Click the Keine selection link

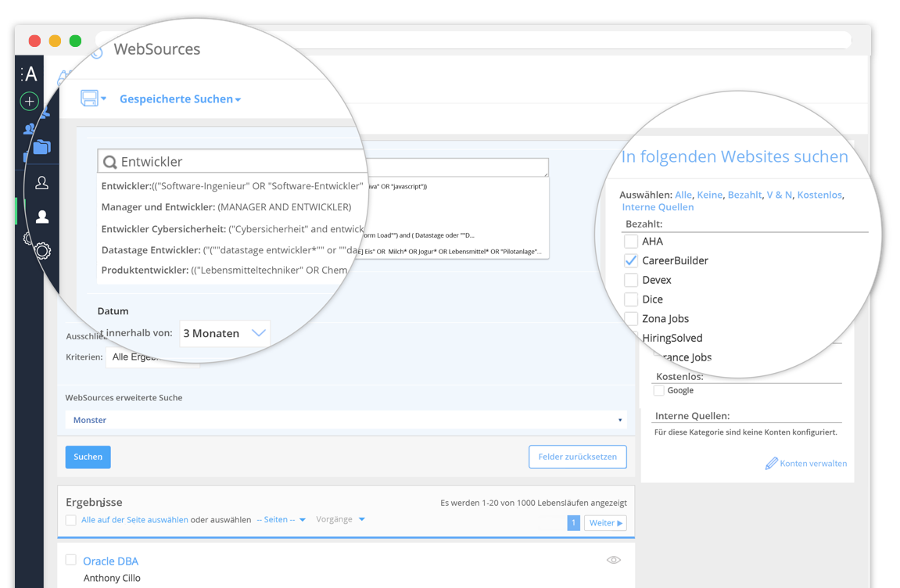tap(709, 195)
